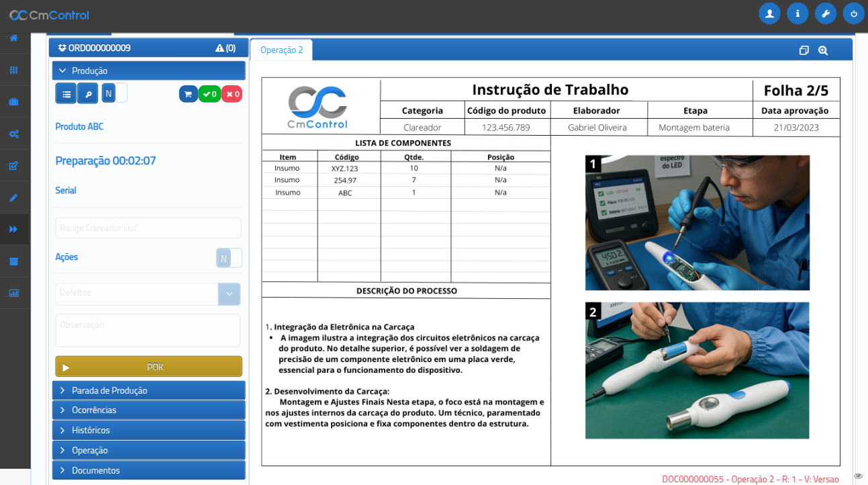Select the Operação 2 tab

click(x=281, y=50)
